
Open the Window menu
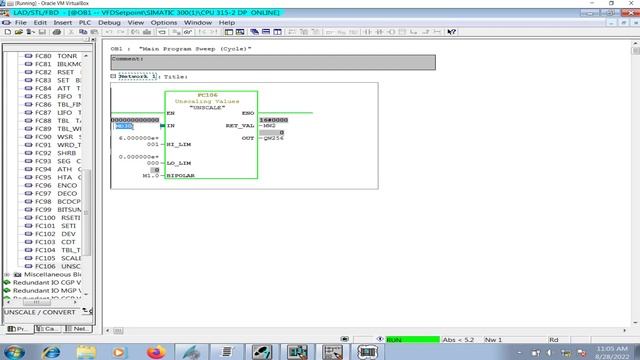198,22
